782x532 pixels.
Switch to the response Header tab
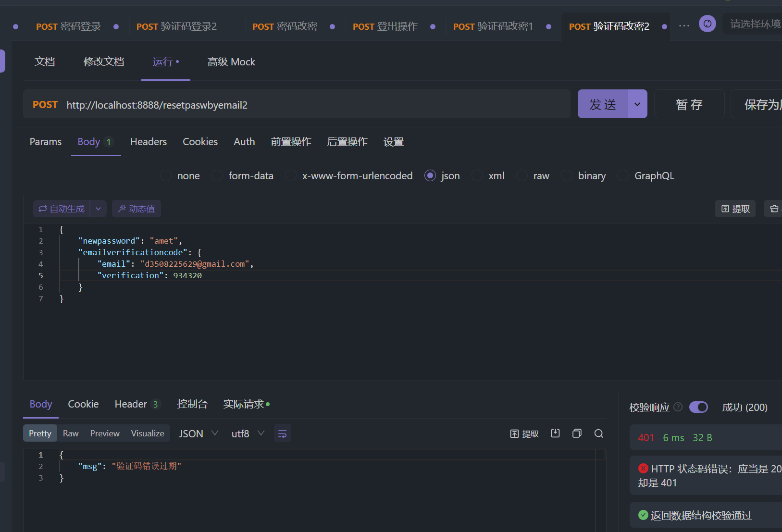pyautogui.click(x=137, y=404)
